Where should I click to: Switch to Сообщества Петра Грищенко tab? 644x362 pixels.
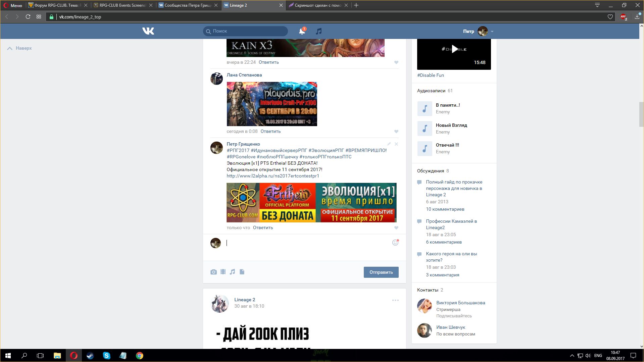pos(188,5)
